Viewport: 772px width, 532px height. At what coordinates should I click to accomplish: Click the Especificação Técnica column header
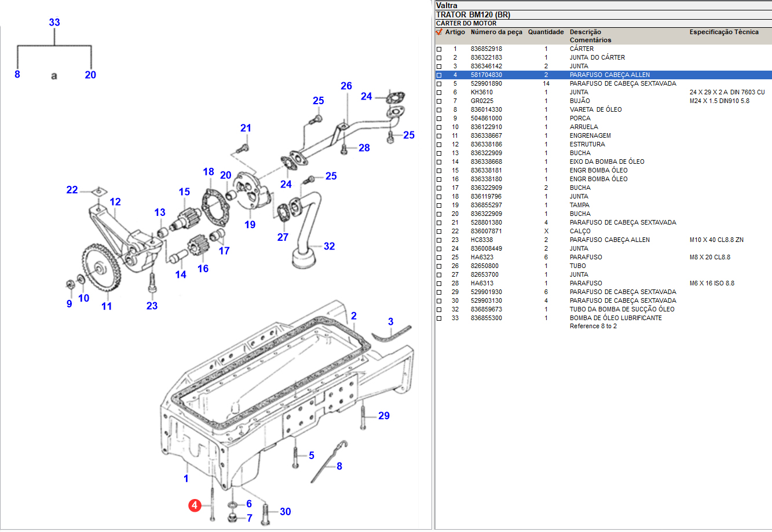pyautogui.click(x=723, y=32)
